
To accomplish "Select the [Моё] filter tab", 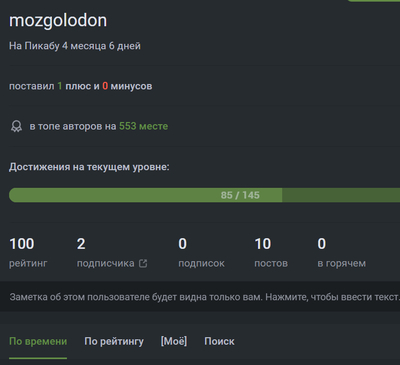I will point(174,341).
